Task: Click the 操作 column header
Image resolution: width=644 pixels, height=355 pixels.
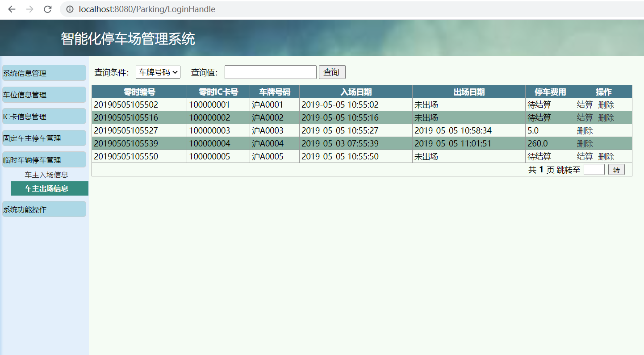Action: tap(603, 92)
